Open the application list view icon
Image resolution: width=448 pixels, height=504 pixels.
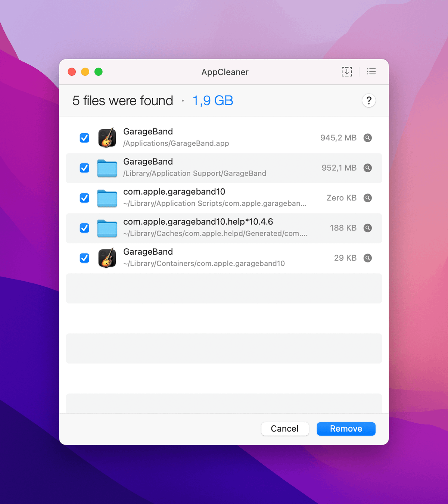click(371, 72)
